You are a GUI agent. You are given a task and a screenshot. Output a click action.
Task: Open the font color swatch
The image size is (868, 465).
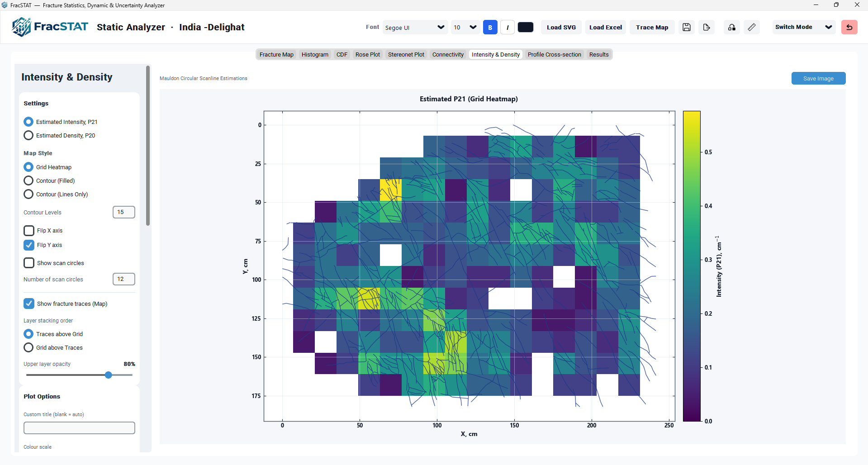coord(526,27)
